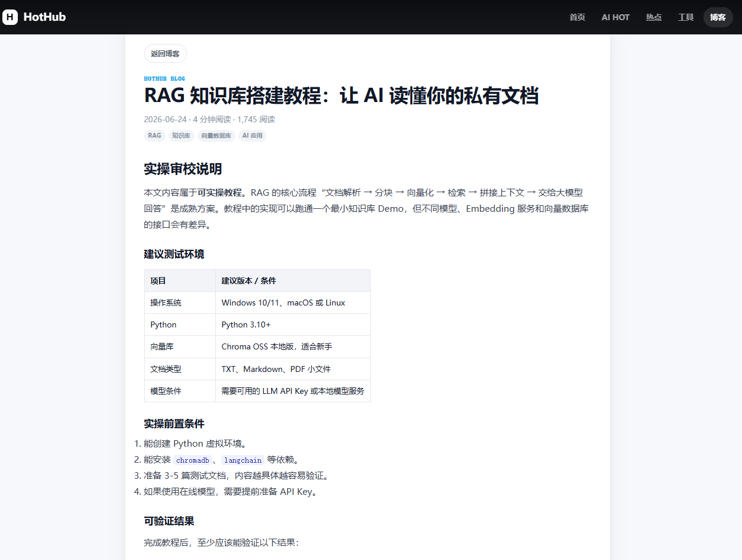
Task: Click the Python 3.10+ cell
Action: pyautogui.click(x=293, y=324)
